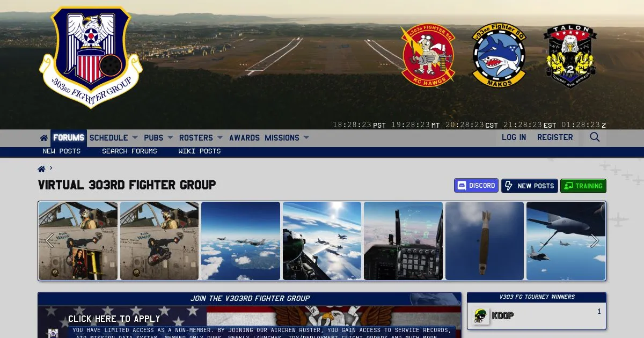The height and width of the screenshot is (338, 644).
Task: Advance carousel with the right arrow
Action: pos(595,241)
